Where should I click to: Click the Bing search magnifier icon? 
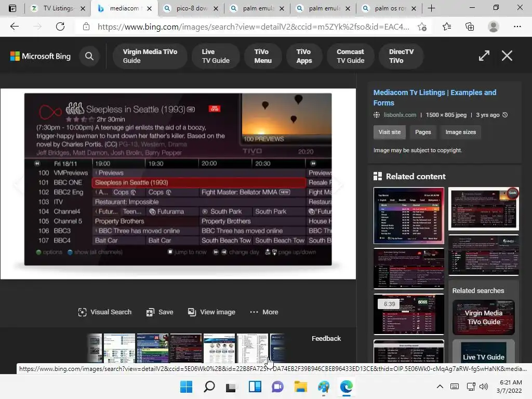click(x=89, y=56)
